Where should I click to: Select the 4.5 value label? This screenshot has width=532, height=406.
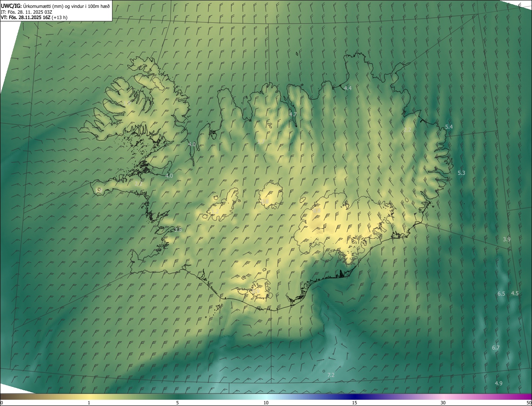point(515,293)
